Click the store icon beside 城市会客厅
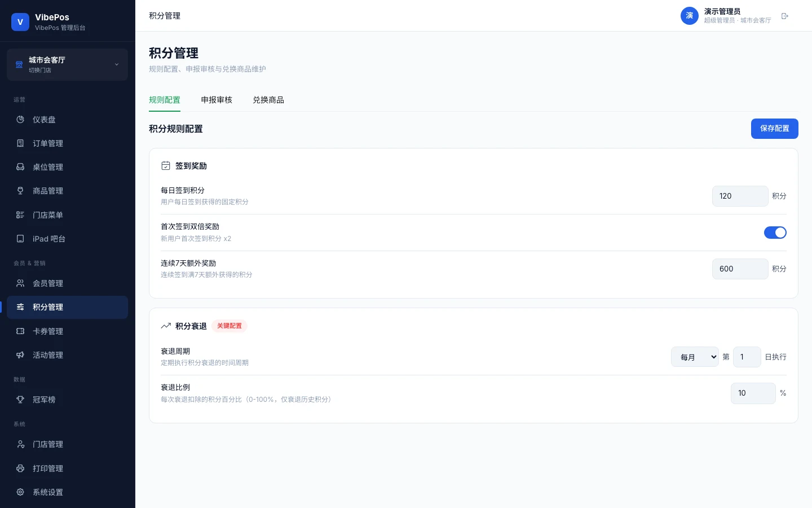812x508 pixels. pyautogui.click(x=19, y=64)
